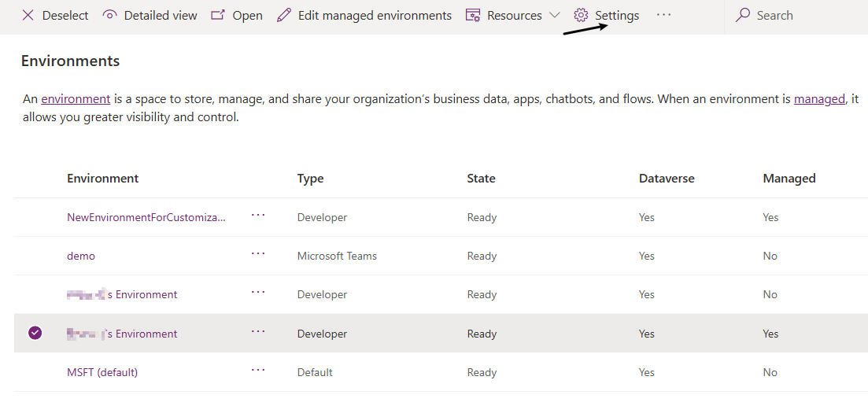Click the Settings gear icon

click(582, 16)
